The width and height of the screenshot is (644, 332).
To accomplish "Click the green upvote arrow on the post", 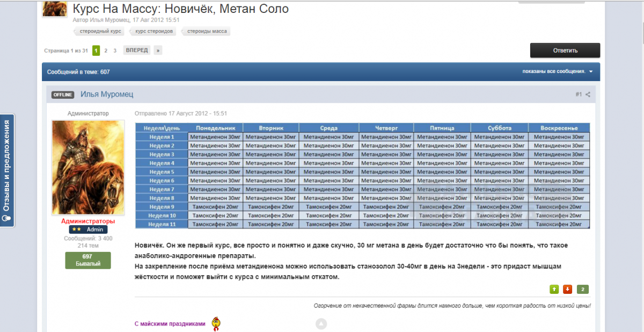I will tap(554, 290).
